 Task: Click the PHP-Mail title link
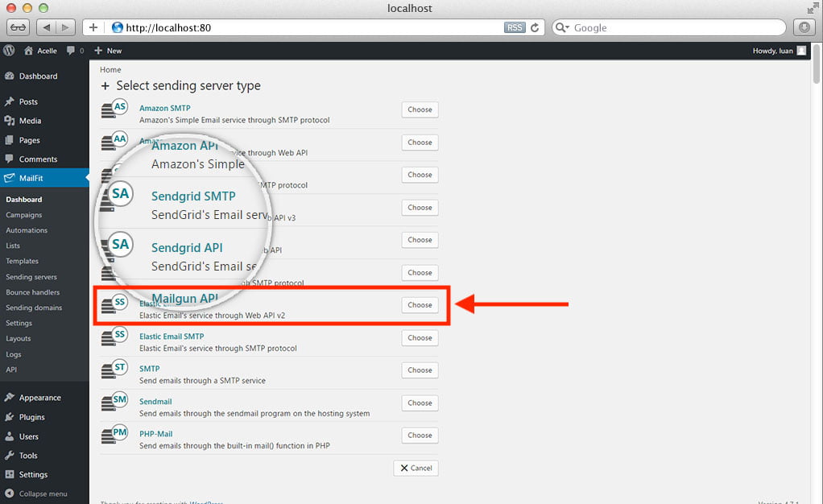point(156,434)
